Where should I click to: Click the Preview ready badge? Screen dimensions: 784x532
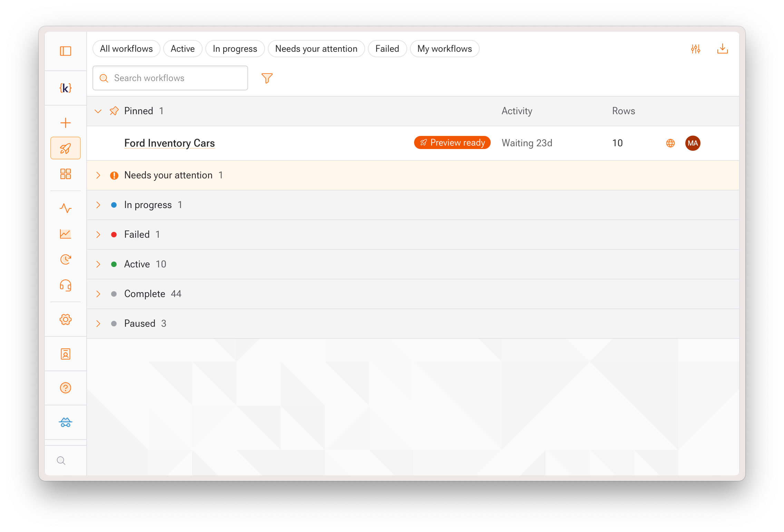[452, 142]
